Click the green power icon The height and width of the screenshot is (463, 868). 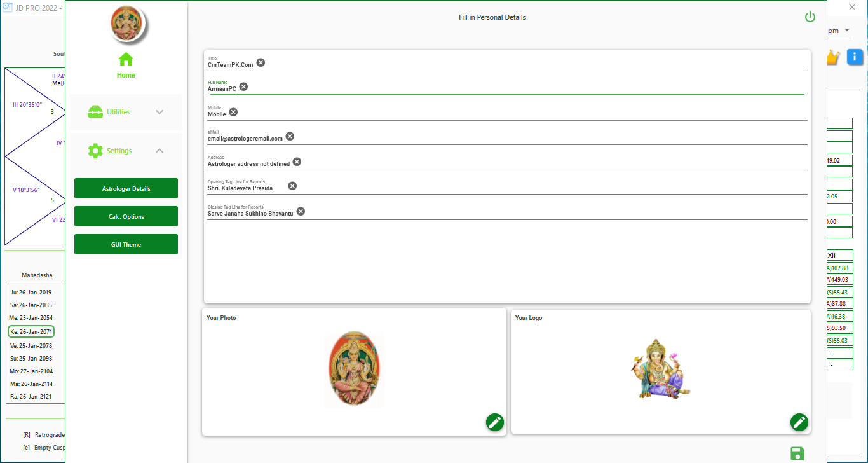[810, 17]
